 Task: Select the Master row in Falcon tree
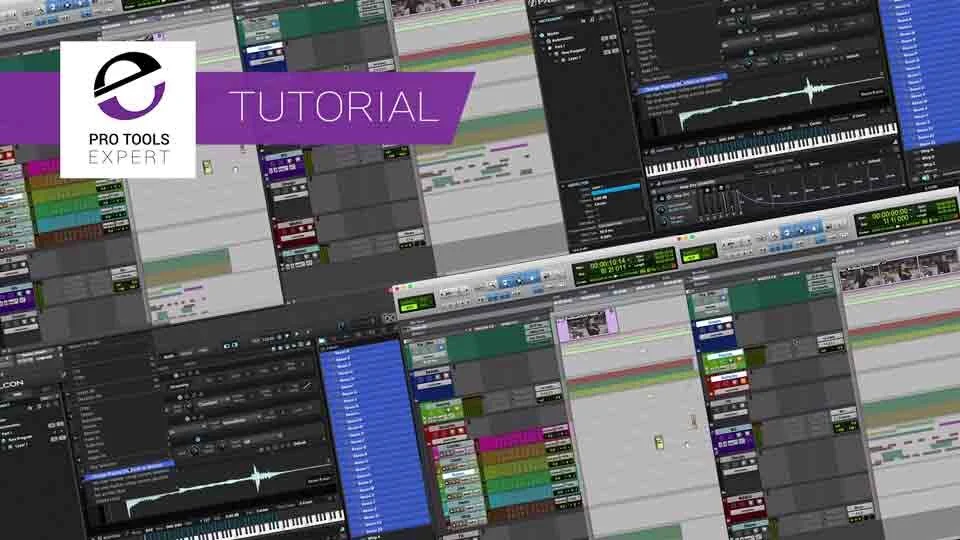(552, 34)
